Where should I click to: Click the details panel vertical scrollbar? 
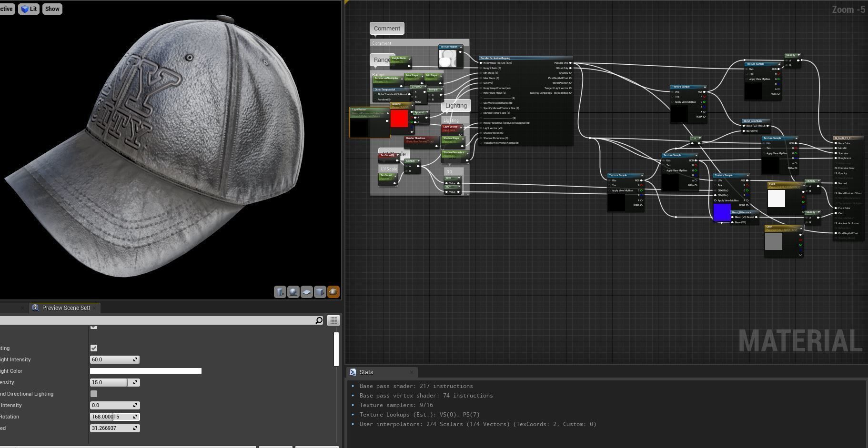(336, 349)
